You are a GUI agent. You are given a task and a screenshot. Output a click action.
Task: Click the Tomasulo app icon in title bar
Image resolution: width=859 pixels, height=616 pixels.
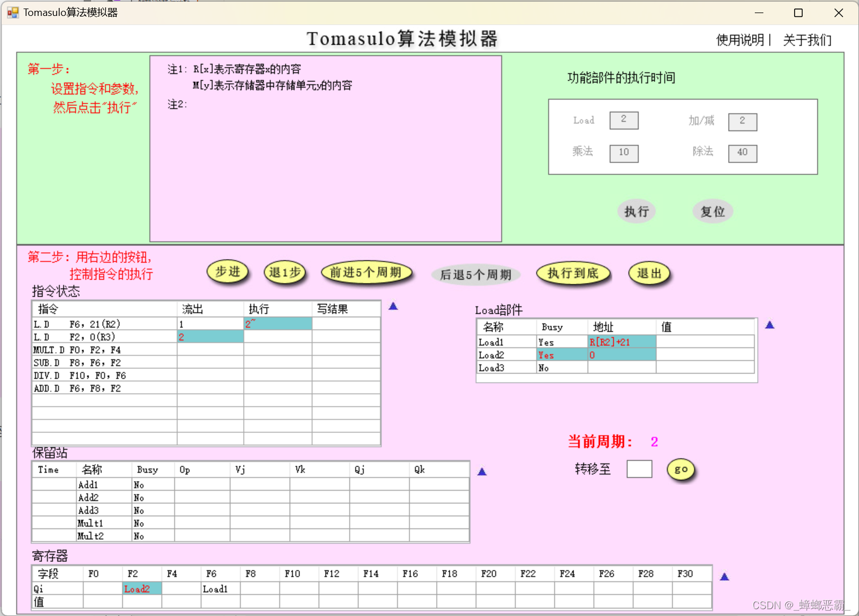(x=13, y=13)
